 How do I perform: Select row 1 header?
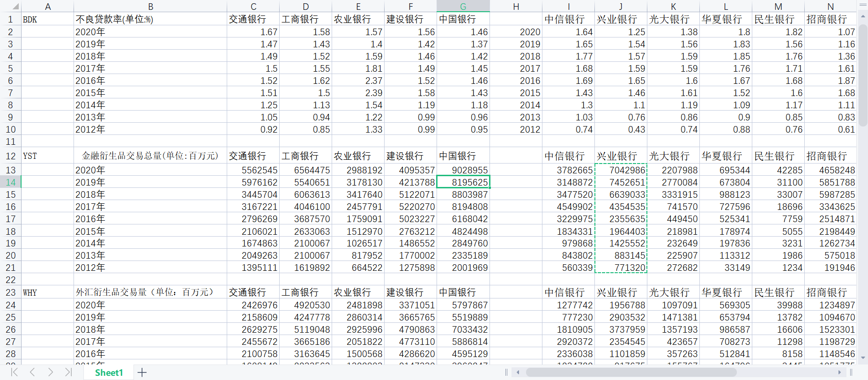pyautogui.click(x=11, y=19)
